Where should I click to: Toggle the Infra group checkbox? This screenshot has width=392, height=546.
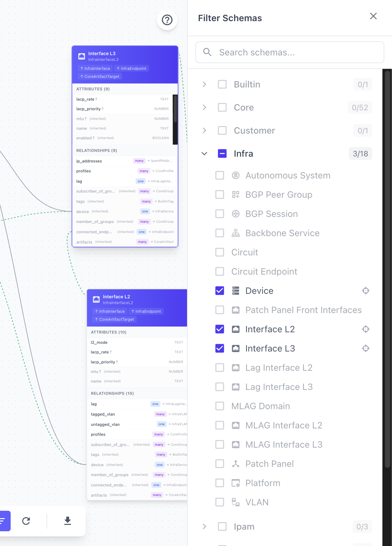pyautogui.click(x=222, y=154)
